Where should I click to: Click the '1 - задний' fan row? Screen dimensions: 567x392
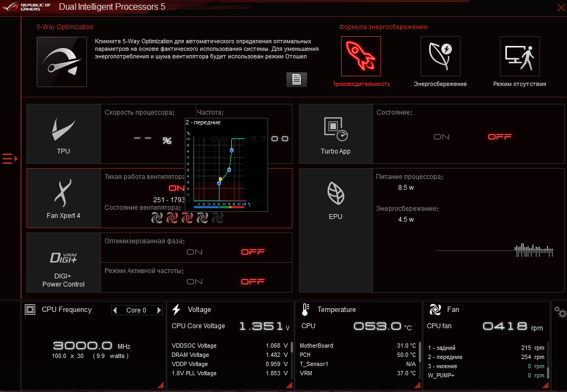click(x=486, y=348)
